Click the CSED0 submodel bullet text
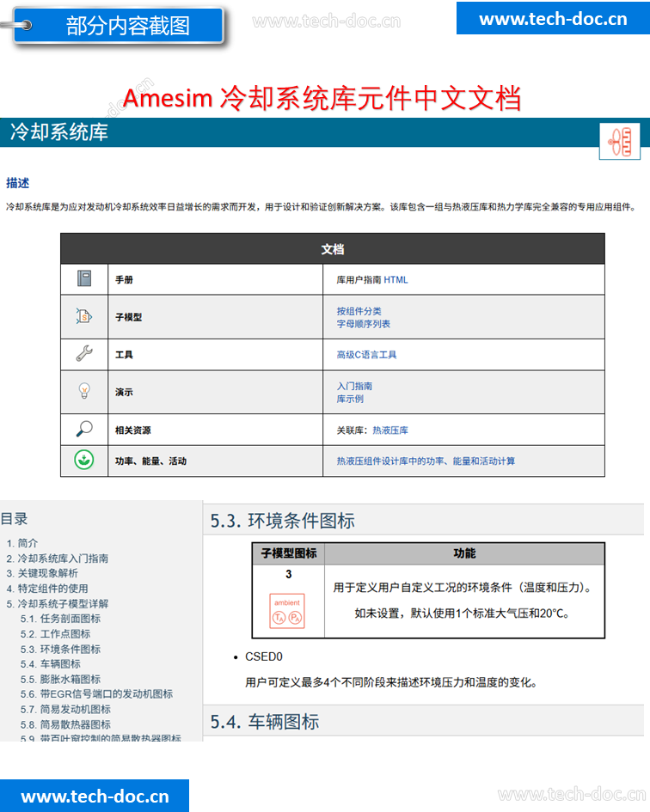Screen dimensions: 650x812 pos(264,656)
